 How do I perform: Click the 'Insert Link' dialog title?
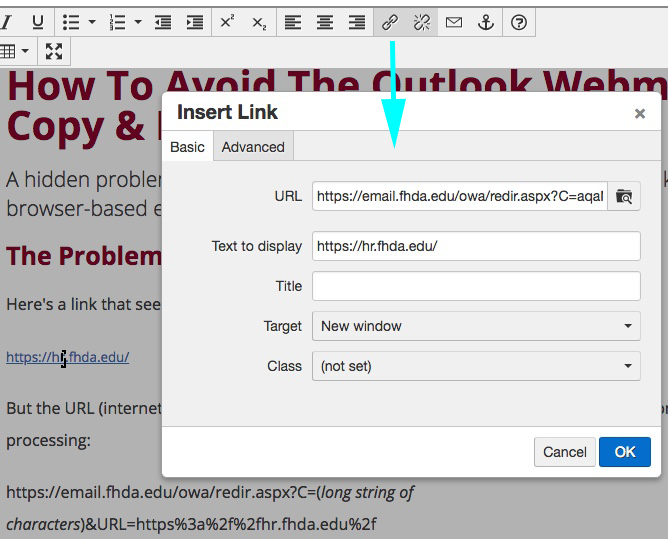tap(227, 112)
